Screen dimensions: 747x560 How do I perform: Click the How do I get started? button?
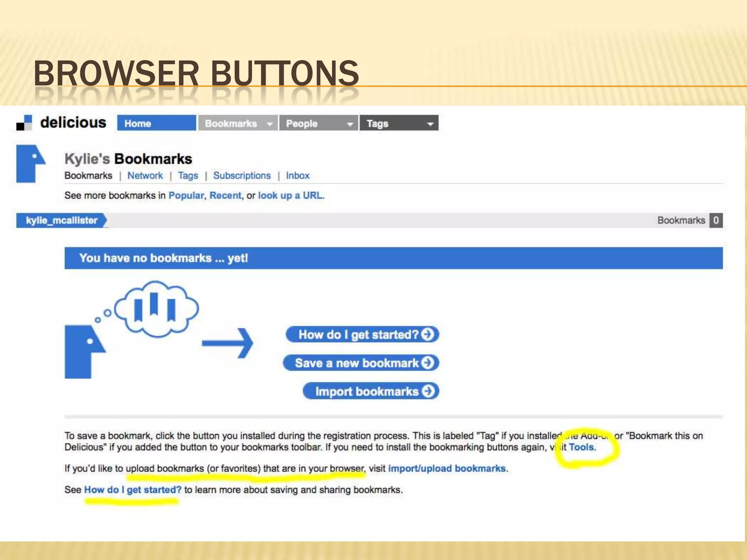pos(363,334)
